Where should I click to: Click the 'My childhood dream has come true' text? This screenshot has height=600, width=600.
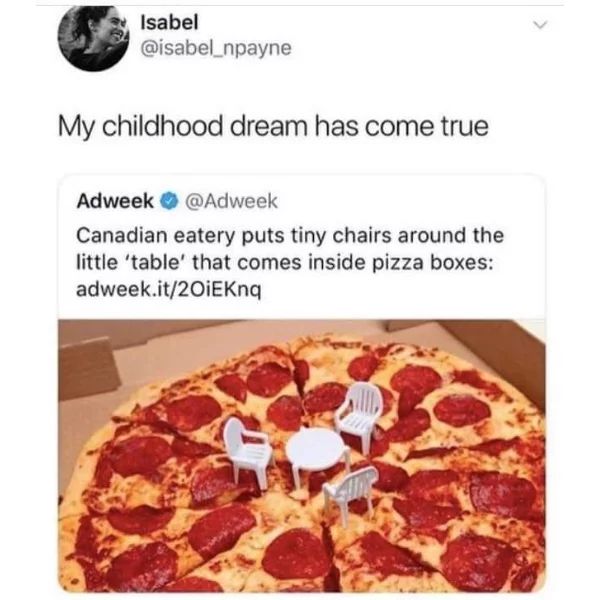273,127
